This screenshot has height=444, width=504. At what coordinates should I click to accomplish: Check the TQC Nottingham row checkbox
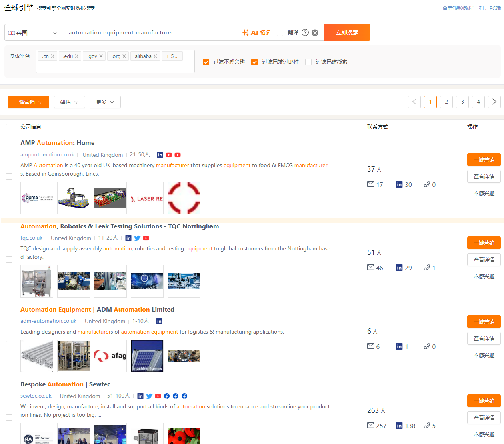tap(9, 260)
